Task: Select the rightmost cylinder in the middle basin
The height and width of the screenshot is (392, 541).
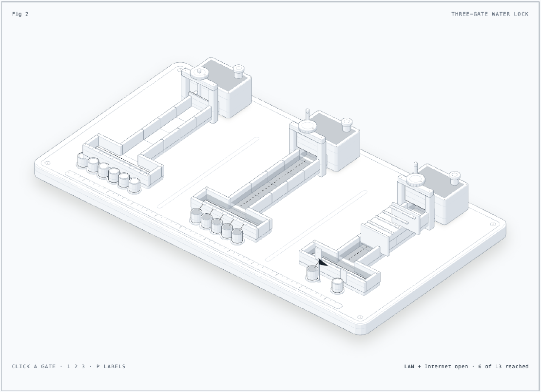Action: click(x=237, y=236)
